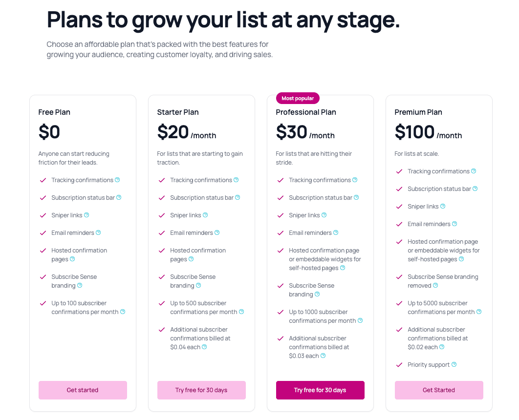Click Get Started on Premium Plan
Screen dimensions: 519x420
(439, 390)
